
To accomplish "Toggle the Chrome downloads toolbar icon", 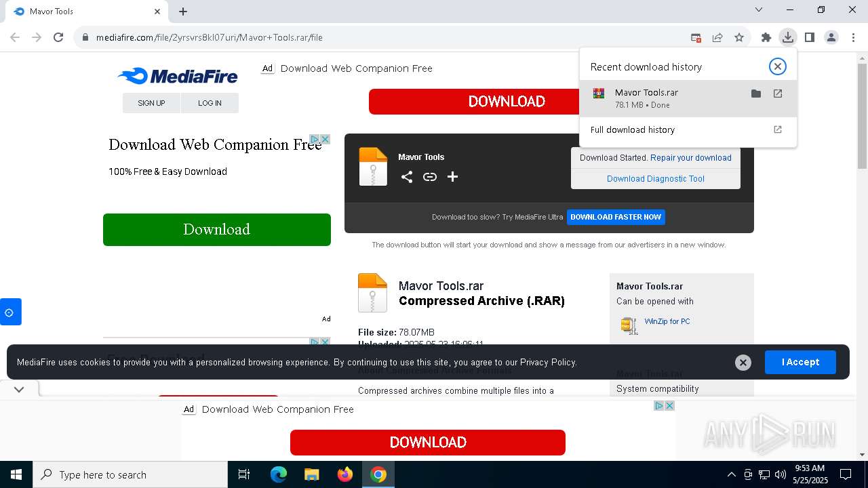I will [787, 37].
